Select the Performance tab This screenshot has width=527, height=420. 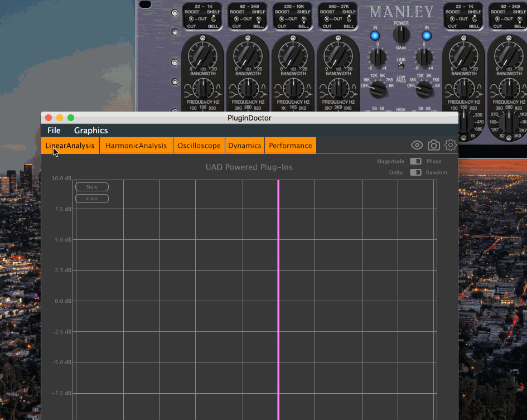tap(290, 146)
